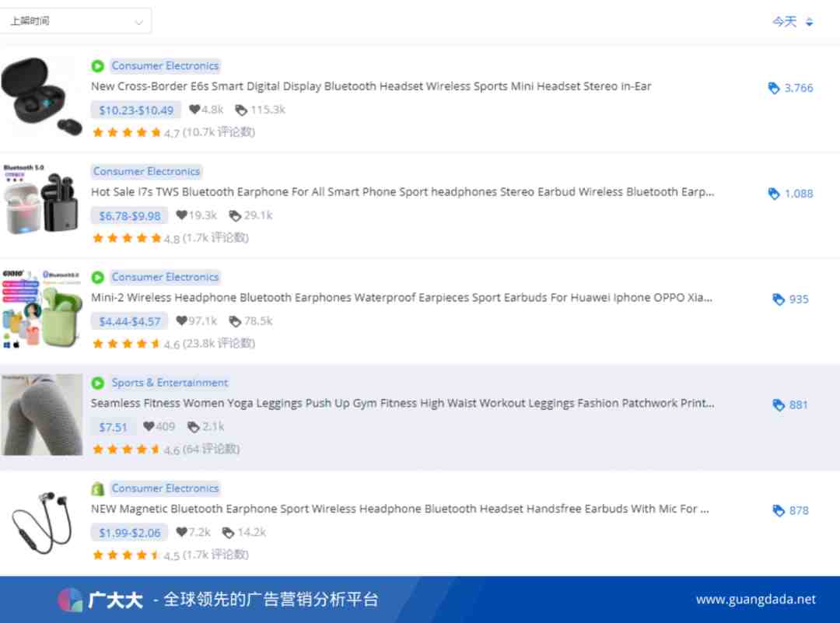Click the heart icon beside 7.2k
840x623 pixels.
pos(181,532)
